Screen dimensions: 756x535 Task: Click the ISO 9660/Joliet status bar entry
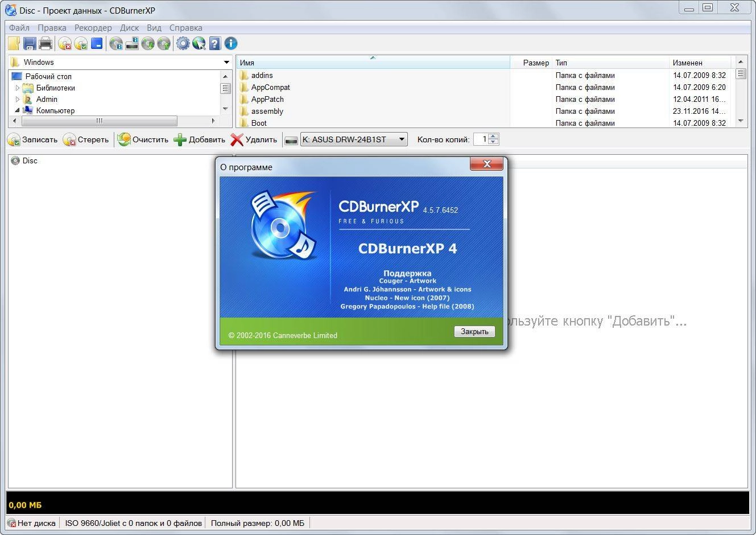(x=133, y=523)
